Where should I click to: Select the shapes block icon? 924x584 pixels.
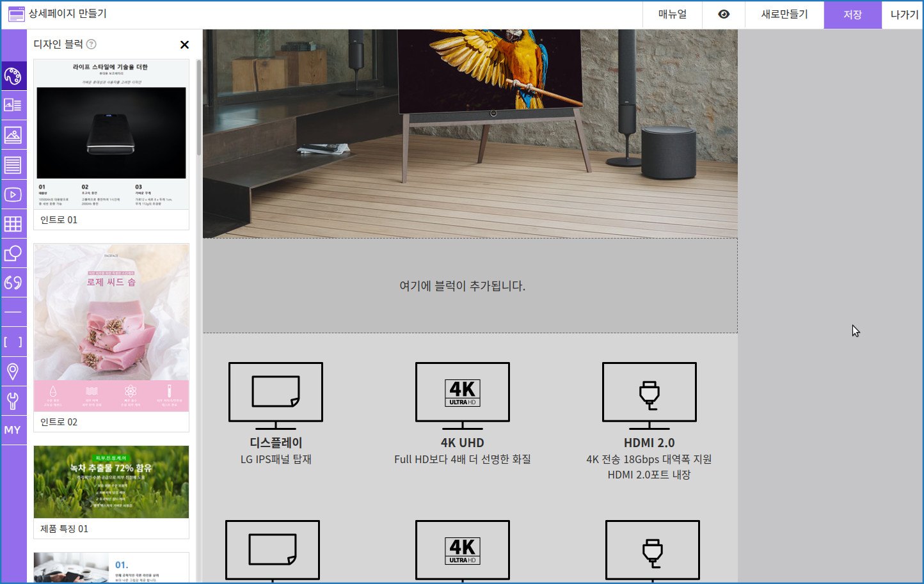(13, 253)
